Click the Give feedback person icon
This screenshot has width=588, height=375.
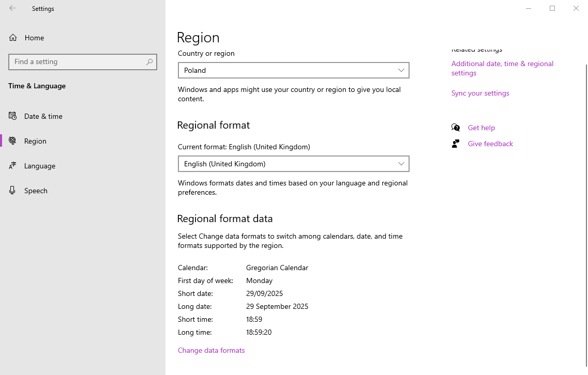click(x=456, y=144)
